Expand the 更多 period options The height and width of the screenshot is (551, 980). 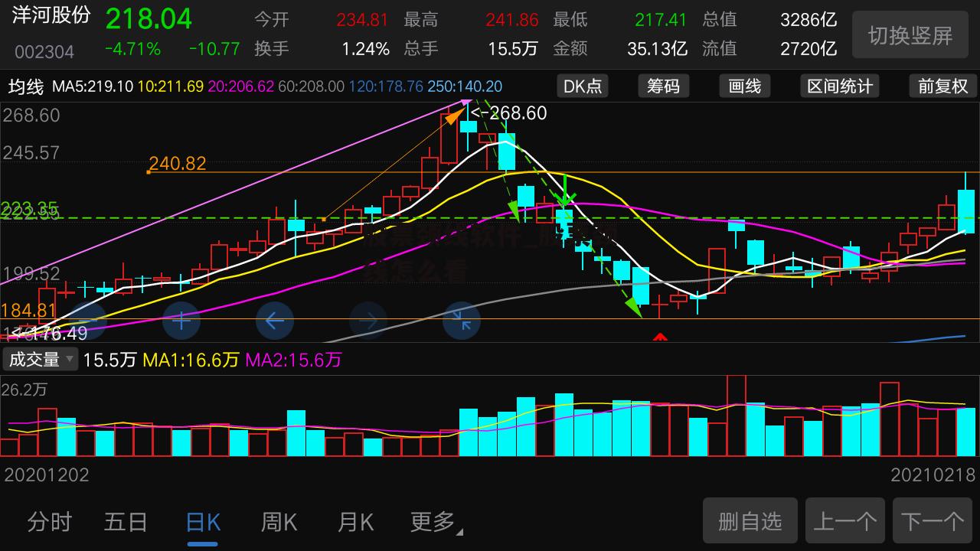pos(436,523)
